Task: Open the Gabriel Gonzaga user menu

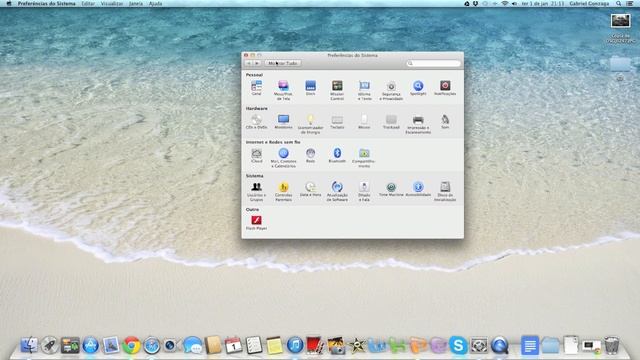Action: [589, 3]
